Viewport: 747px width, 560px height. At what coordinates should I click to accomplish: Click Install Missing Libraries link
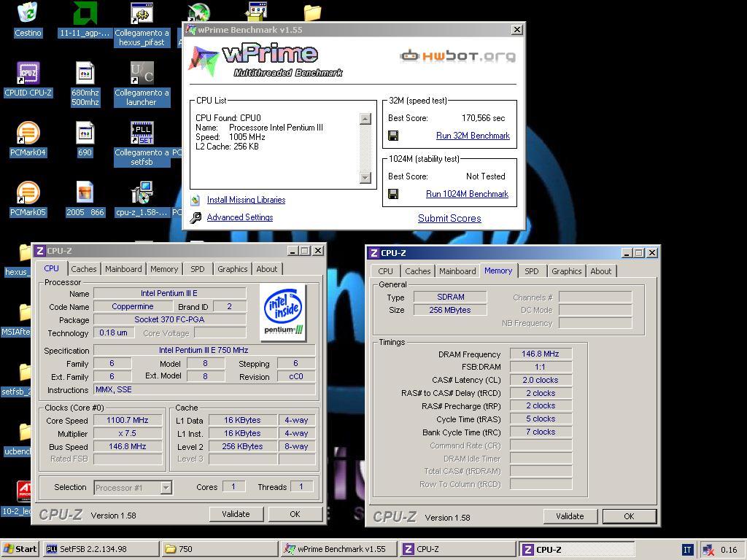click(247, 200)
